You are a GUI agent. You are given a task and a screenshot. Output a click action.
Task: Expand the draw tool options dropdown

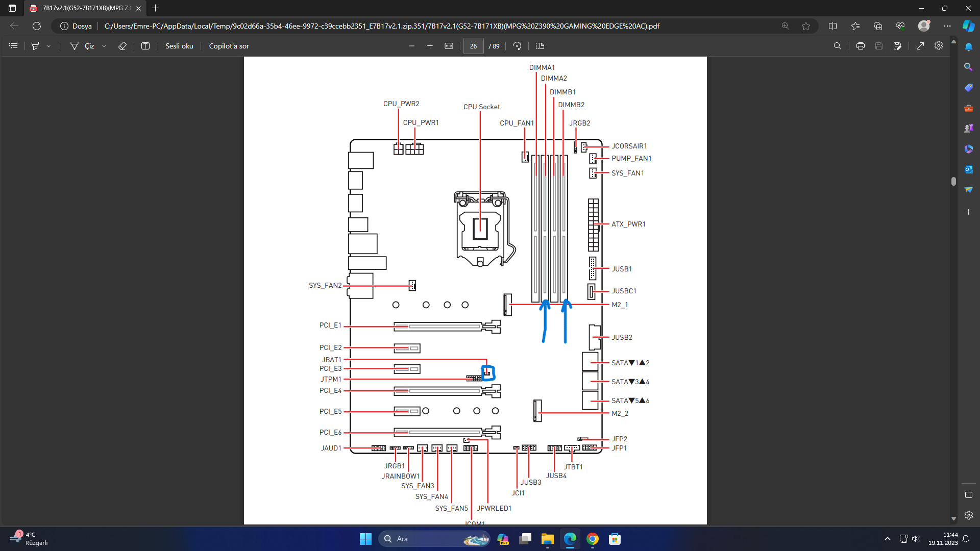pyautogui.click(x=104, y=46)
